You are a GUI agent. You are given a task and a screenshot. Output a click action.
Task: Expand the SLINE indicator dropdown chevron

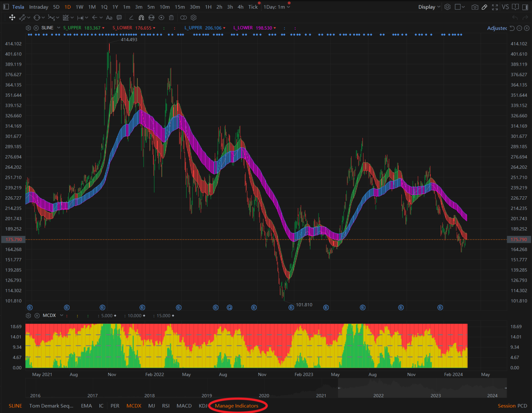pyautogui.click(x=59, y=28)
